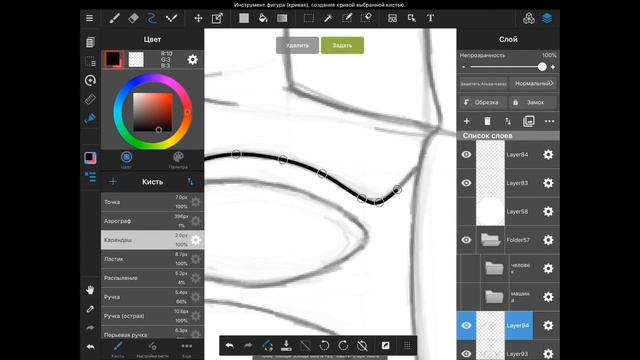Select the Magic Wand tool
640x360 pixels.
coord(328,18)
